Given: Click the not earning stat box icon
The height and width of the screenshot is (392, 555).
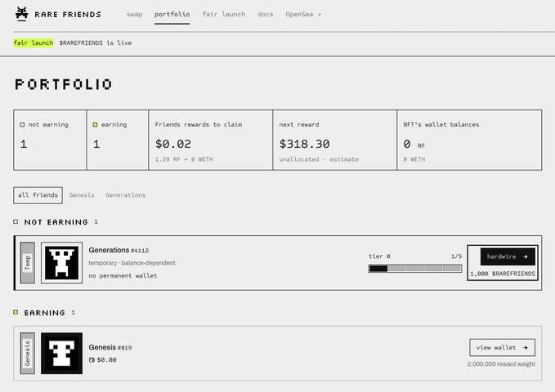Looking at the screenshot, I should click(x=22, y=124).
